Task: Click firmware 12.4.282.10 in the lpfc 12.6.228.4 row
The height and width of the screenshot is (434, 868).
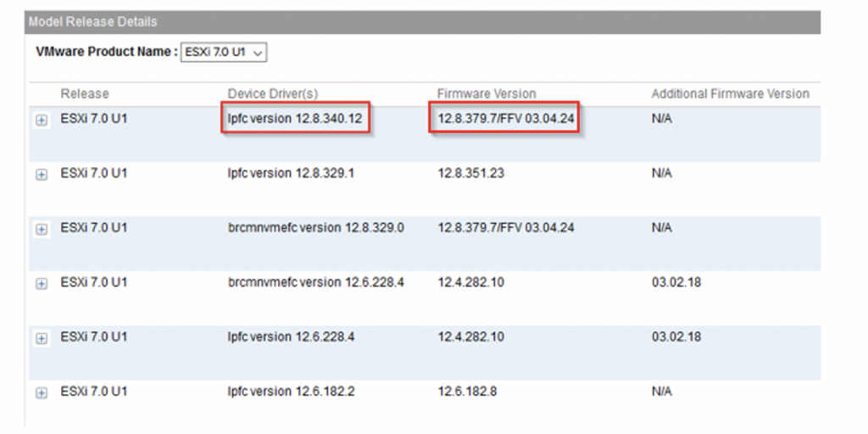Action: [x=470, y=337]
